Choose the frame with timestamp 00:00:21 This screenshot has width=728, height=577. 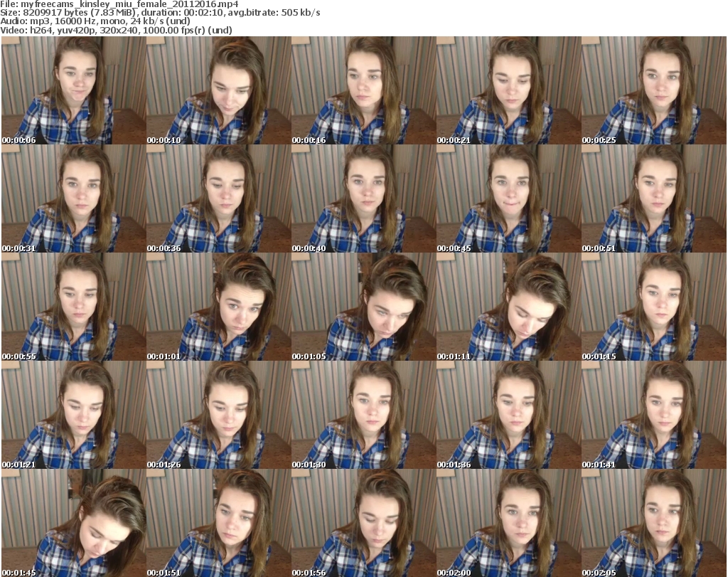click(x=508, y=90)
